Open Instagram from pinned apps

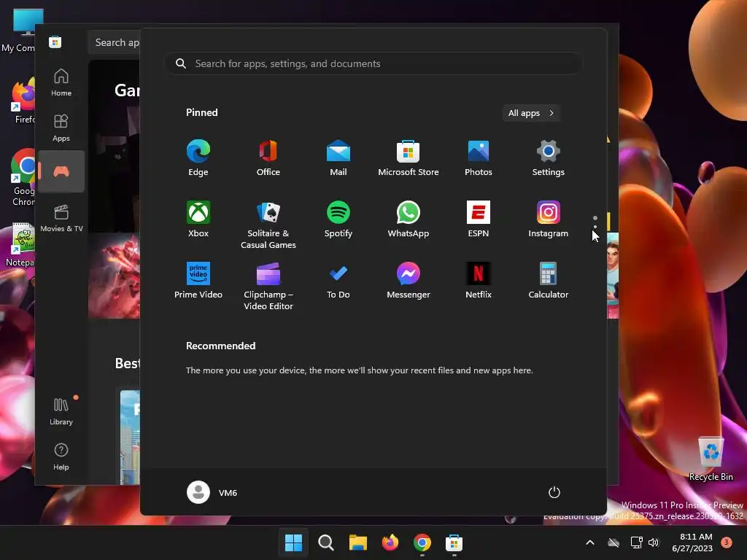549,219
